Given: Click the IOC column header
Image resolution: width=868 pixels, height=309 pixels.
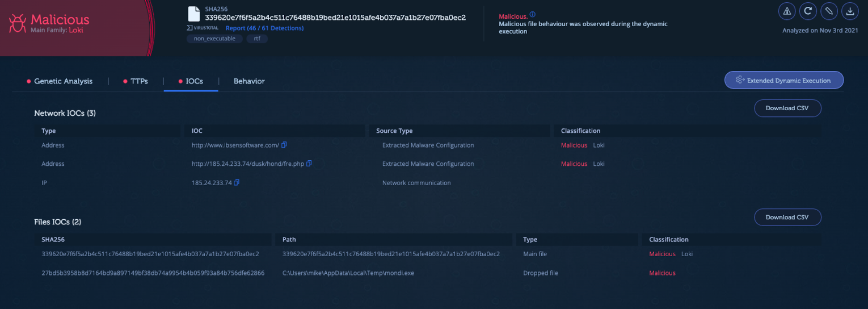Looking at the screenshot, I should 197,131.
